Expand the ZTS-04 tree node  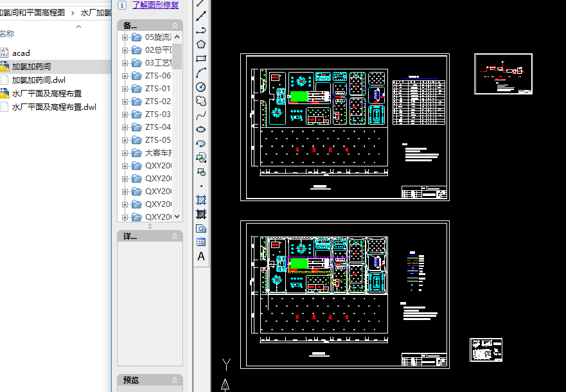[125, 127]
